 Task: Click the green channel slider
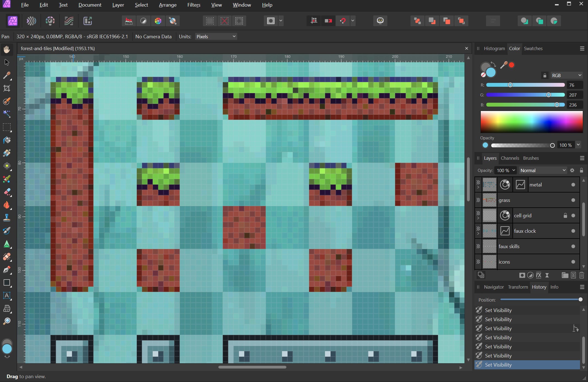point(525,95)
